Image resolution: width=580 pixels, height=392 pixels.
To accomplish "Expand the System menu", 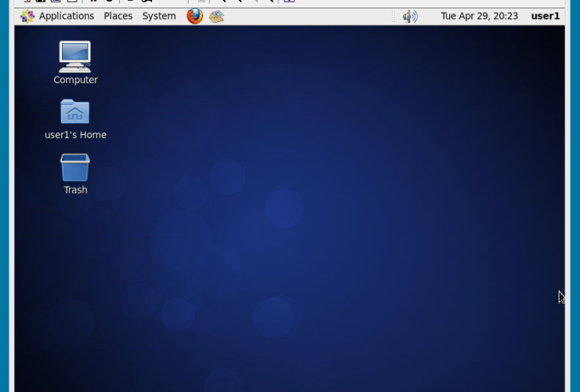I will pos(159,16).
